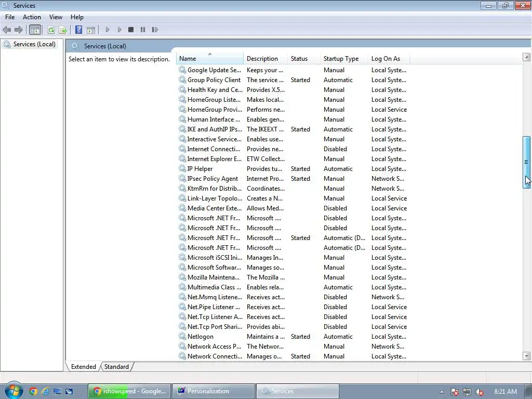532x399 pixels.
Task: Click the Back arrow in toolbar
Action: pos(6,30)
